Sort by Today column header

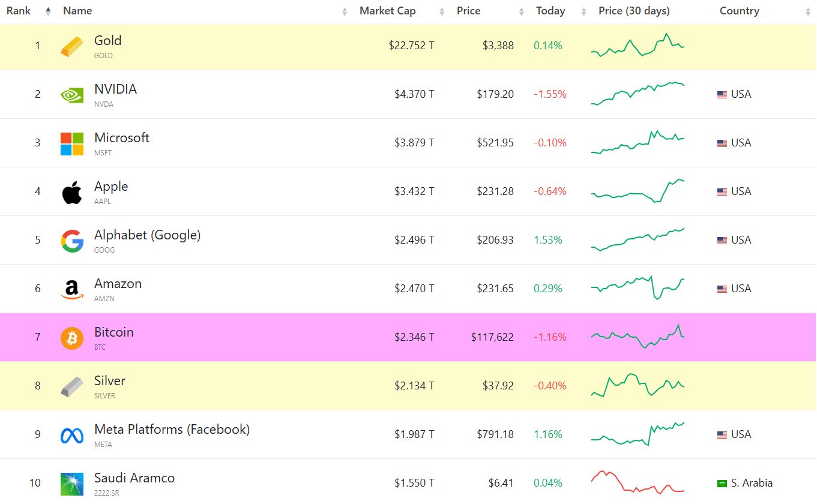pyautogui.click(x=550, y=11)
